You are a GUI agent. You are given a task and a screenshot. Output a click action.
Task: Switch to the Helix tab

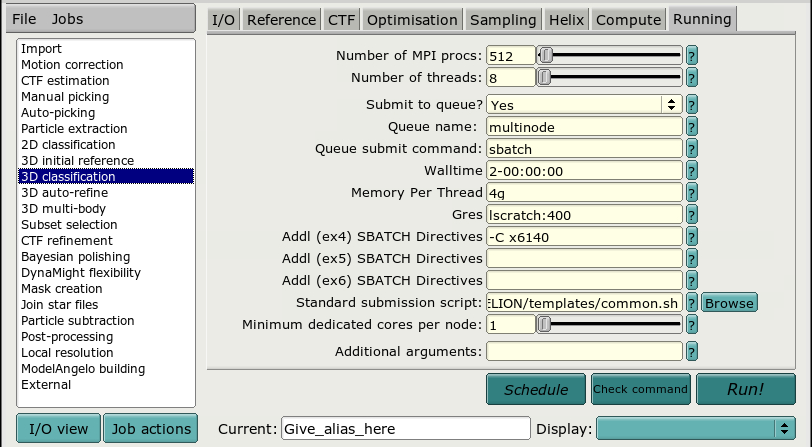pos(566,20)
